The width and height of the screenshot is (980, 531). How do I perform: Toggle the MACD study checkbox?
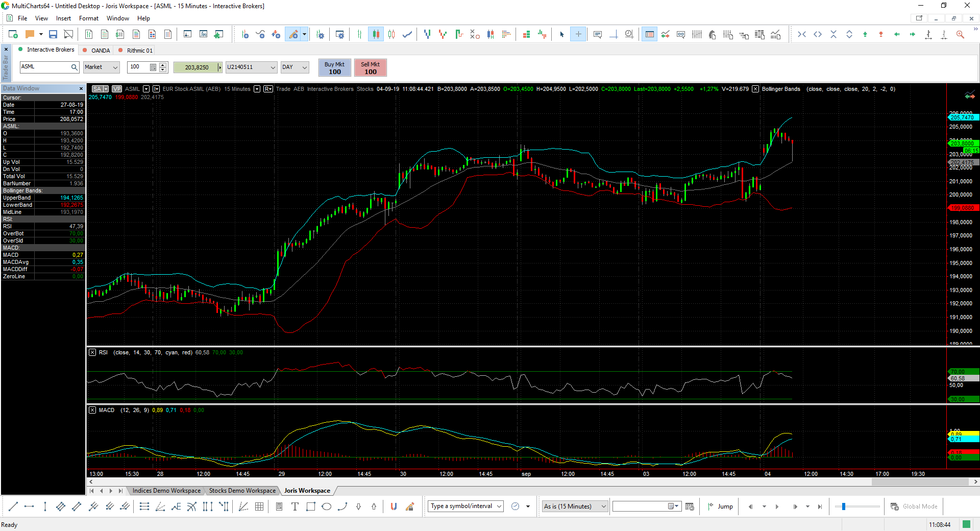pyautogui.click(x=92, y=410)
